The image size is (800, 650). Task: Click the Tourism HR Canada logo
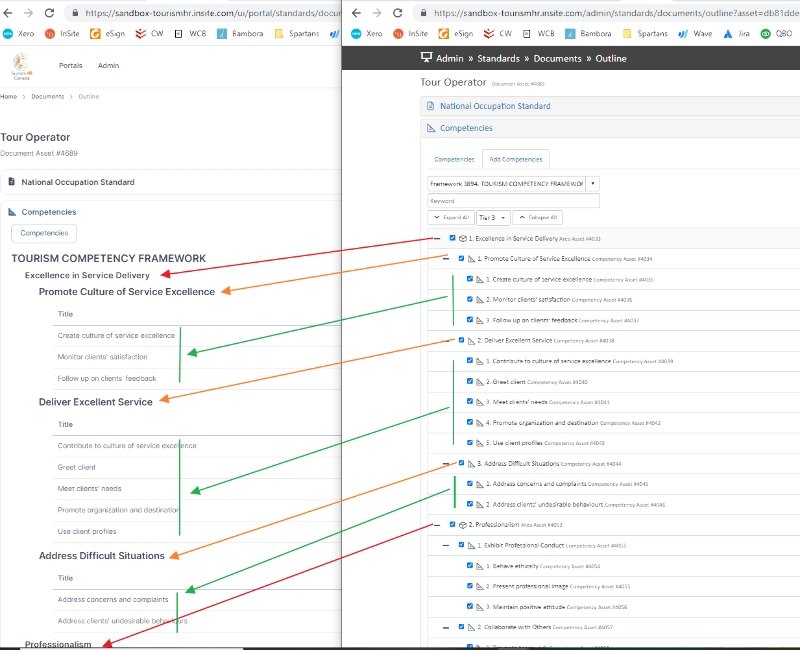[x=20, y=66]
